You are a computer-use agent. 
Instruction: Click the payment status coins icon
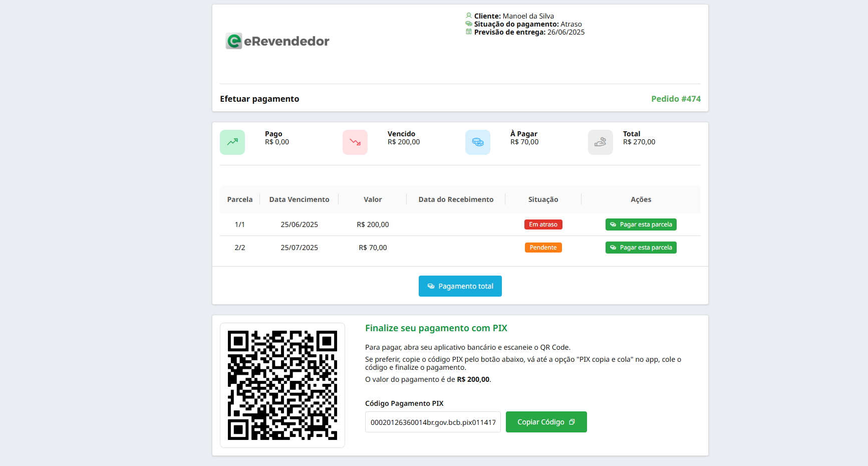(469, 24)
